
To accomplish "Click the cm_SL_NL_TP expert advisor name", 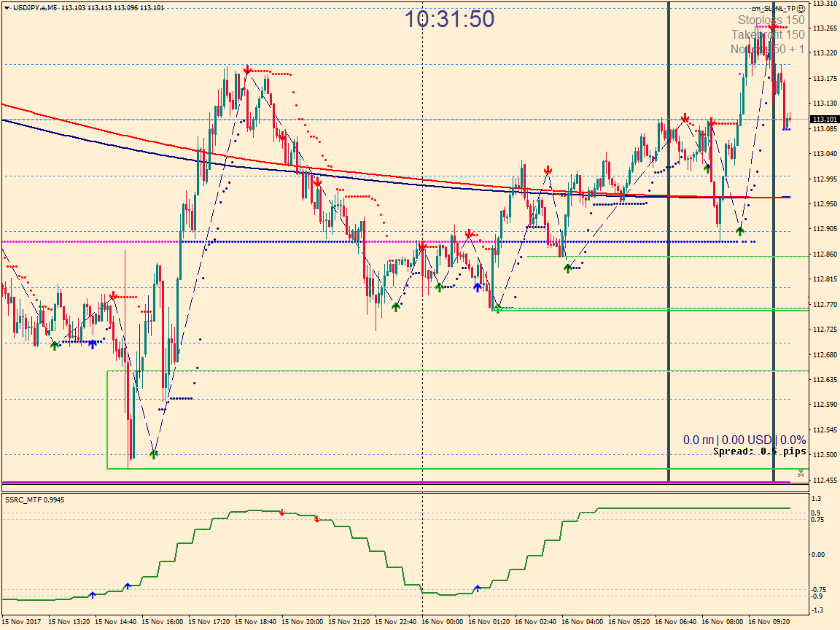I will (774, 9).
